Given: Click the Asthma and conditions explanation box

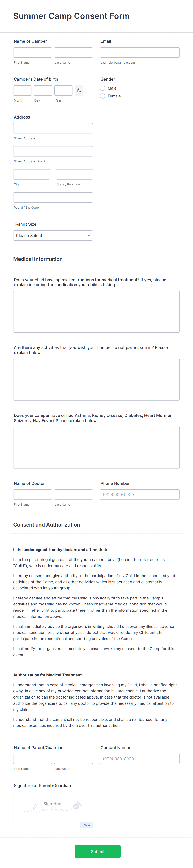Looking at the screenshot, I should (x=96, y=448).
